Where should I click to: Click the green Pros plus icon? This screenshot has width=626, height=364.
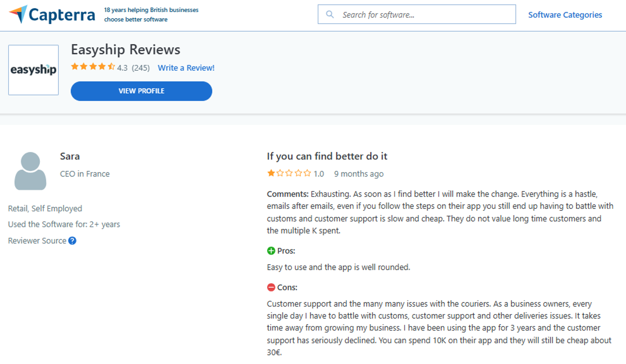pos(271,251)
